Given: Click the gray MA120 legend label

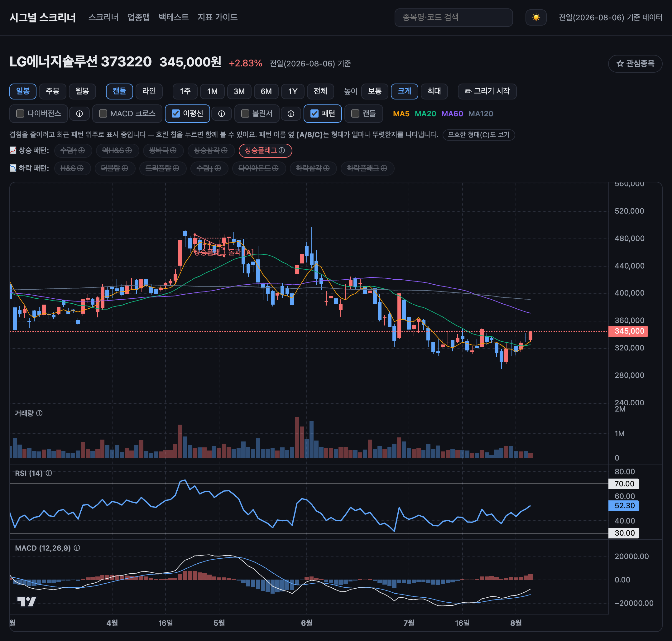Looking at the screenshot, I should pos(481,114).
